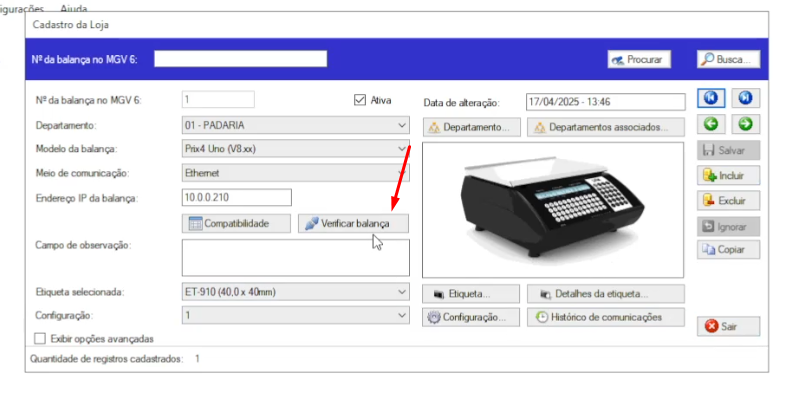Jump to the first record arrow

pyautogui.click(x=709, y=98)
